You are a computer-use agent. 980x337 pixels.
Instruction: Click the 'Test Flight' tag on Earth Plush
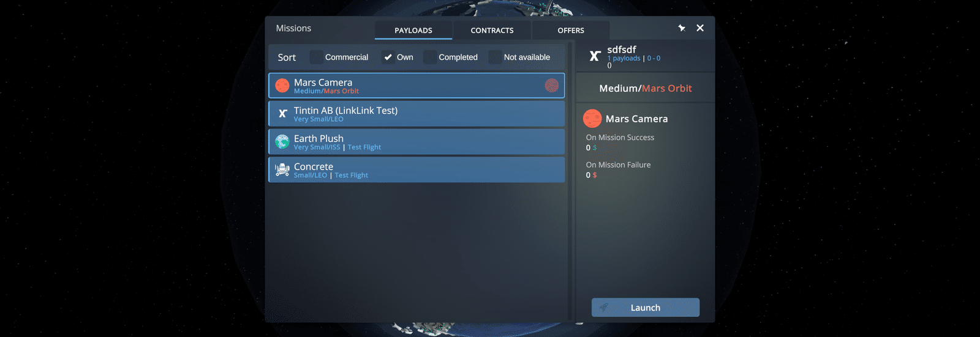[364, 147]
